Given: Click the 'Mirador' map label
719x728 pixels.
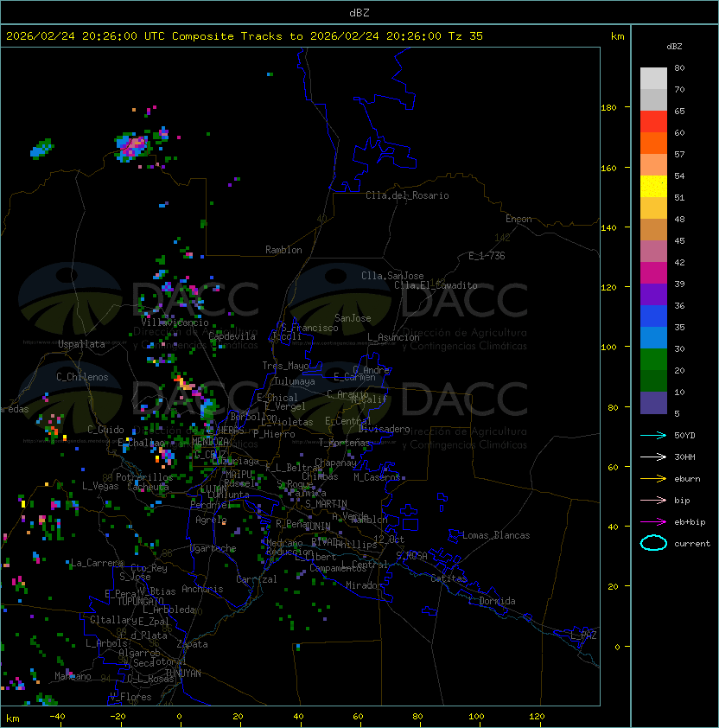Looking at the screenshot, I should (x=365, y=585).
